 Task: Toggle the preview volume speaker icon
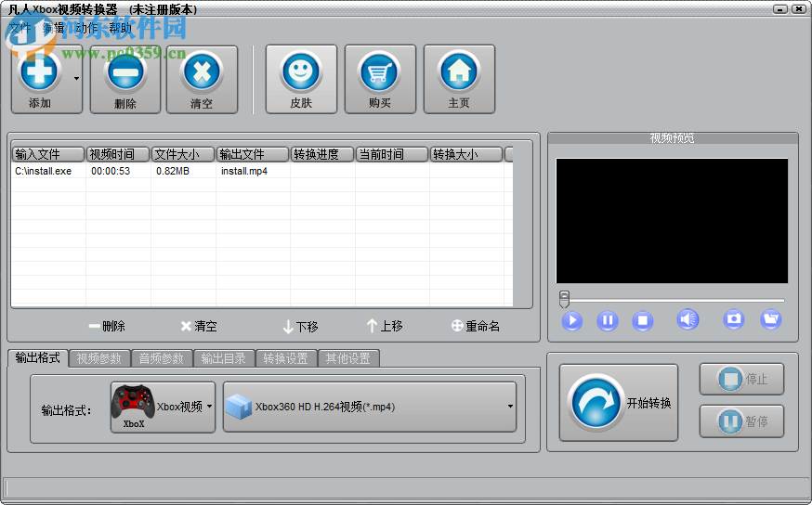[x=688, y=319]
